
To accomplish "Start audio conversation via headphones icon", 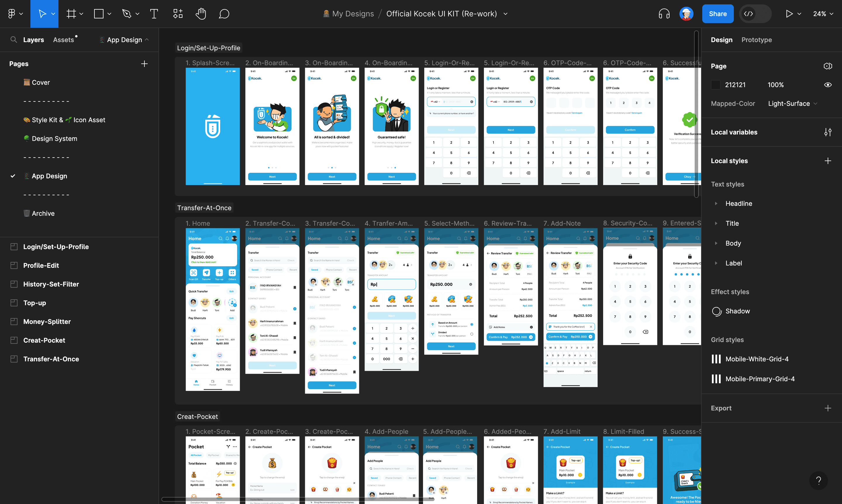I will click(x=664, y=14).
